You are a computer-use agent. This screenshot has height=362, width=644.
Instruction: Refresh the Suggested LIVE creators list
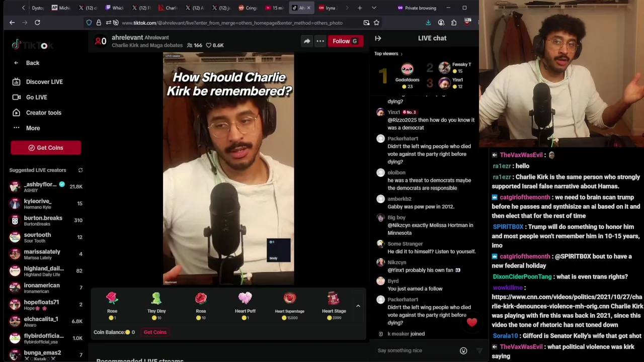(80, 170)
